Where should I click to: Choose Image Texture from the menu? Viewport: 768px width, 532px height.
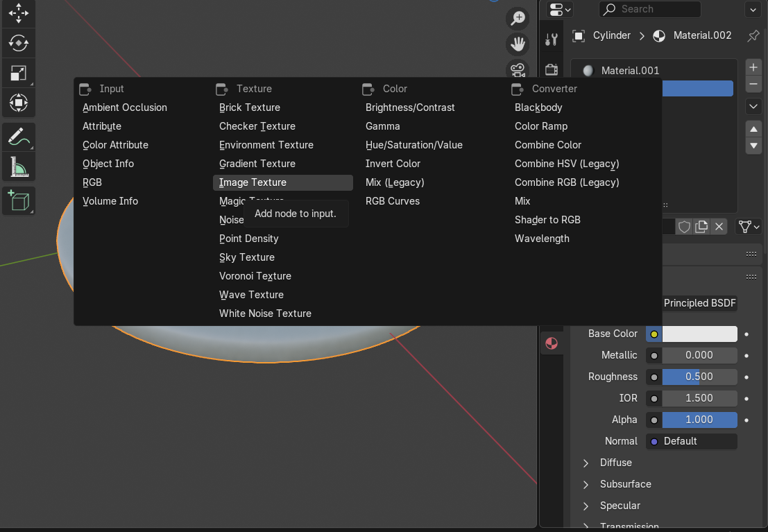point(253,182)
